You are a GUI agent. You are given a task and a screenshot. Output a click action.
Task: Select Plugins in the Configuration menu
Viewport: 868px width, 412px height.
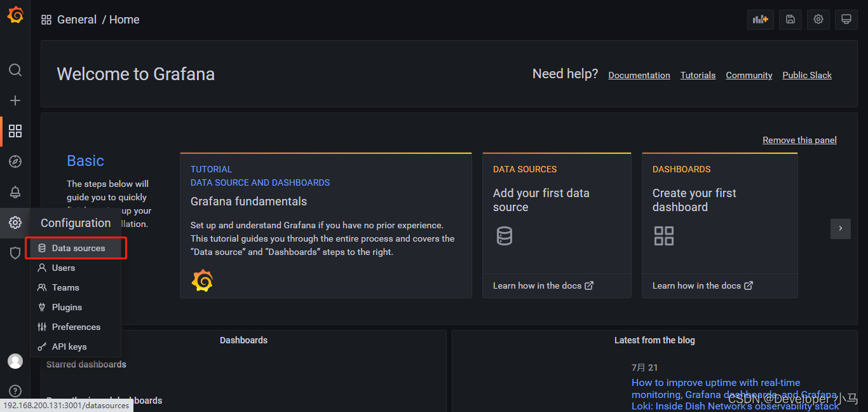(67, 307)
